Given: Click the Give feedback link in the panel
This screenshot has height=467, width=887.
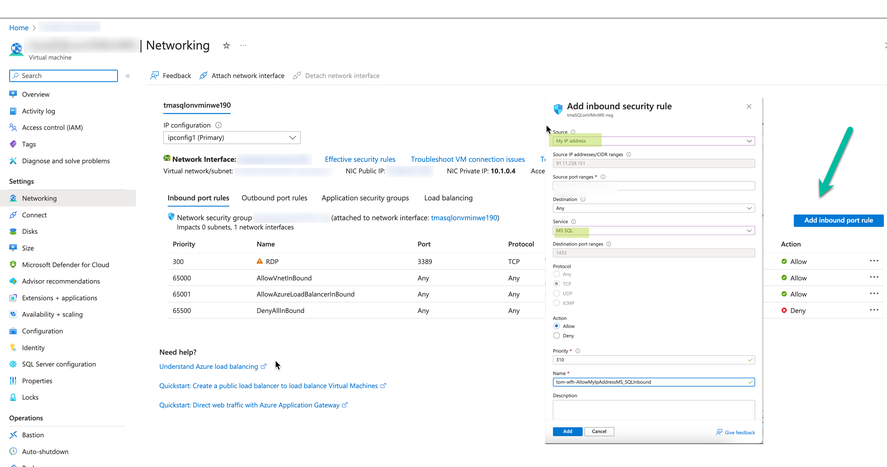Looking at the screenshot, I should pos(735,433).
